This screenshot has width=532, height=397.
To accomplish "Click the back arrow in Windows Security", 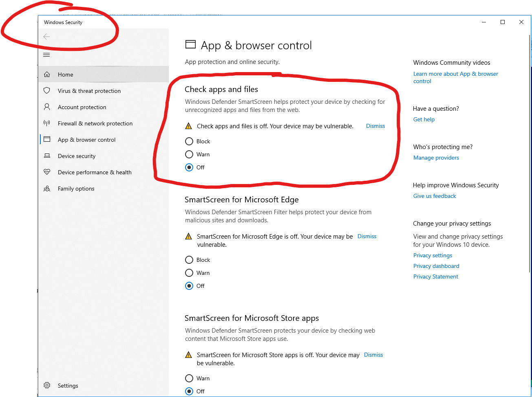I will 46,37.
